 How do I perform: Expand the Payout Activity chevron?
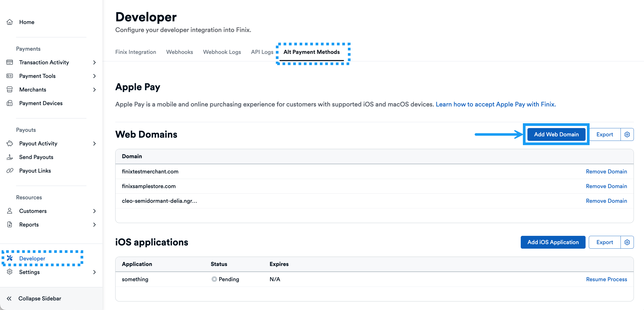coord(94,144)
